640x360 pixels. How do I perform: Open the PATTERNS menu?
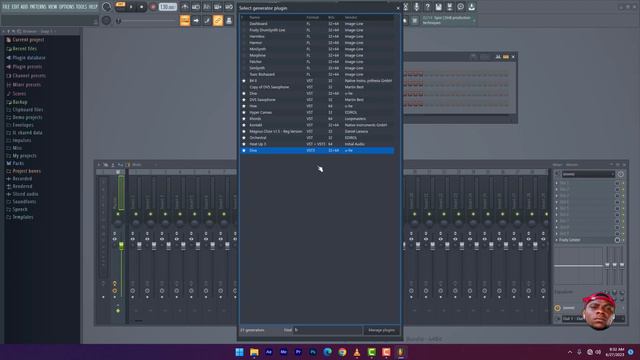tap(38, 7)
